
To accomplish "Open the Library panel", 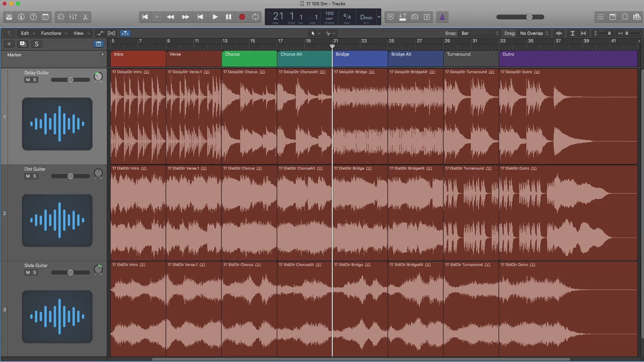I will (x=9, y=17).
